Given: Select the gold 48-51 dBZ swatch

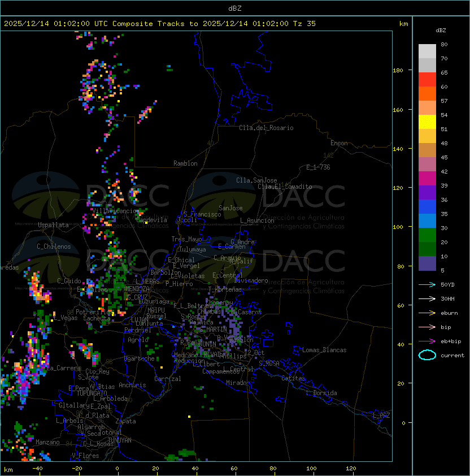Looking at the screenshot, I should point(427,136).
